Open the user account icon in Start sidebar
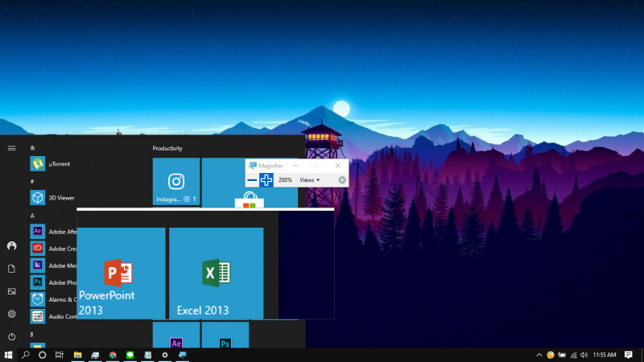This screenshot has height=362, width=644. pyautogui.click(x=11, y=246)
